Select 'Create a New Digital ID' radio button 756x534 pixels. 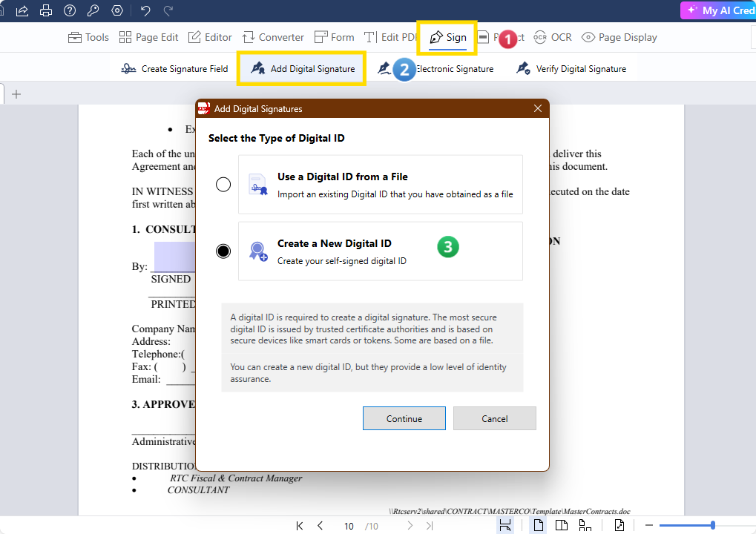[223, 251]
